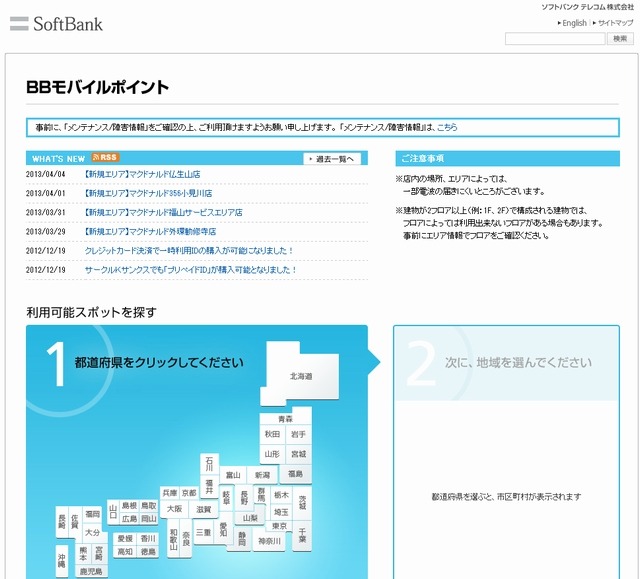640x579 pixels.
Task: Select 和歌山 on the map
Action: click(173, 538)
